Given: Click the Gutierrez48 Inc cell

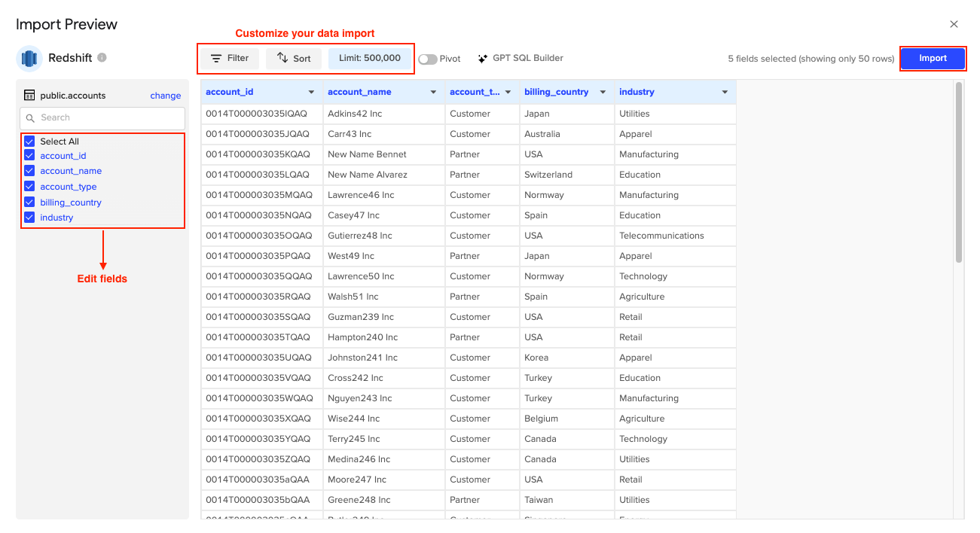Looking at the screenshot, I should click(x=383, y=236).
